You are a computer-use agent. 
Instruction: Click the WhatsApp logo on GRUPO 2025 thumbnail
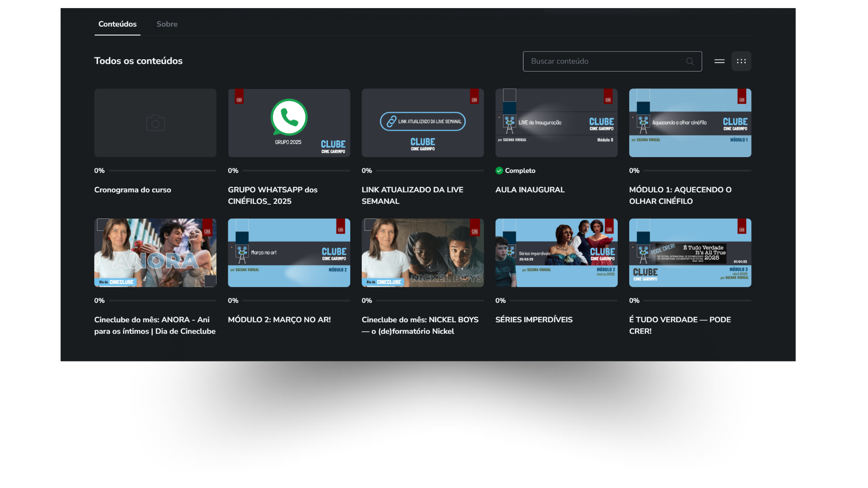pos(289,117)
